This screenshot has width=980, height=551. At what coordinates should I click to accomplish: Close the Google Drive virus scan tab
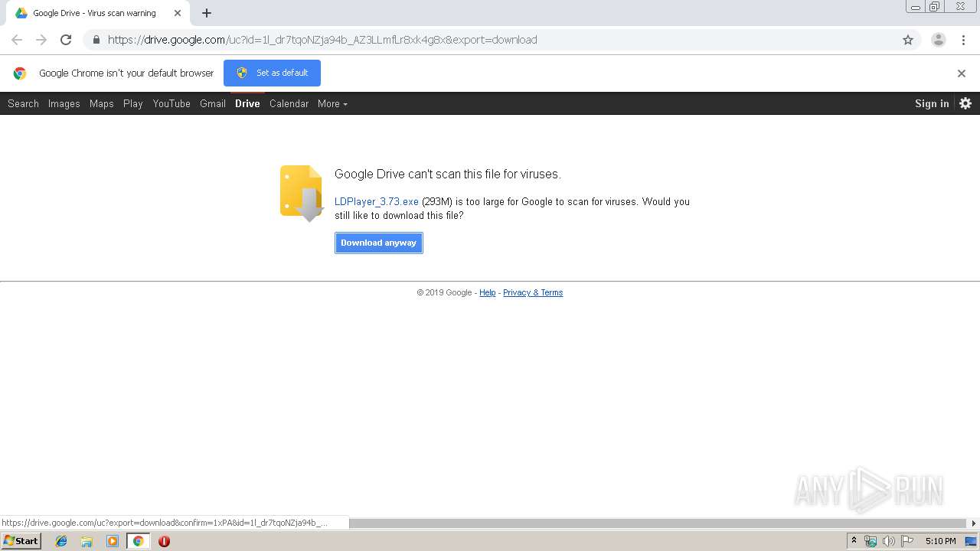click(x=178, y=13)
